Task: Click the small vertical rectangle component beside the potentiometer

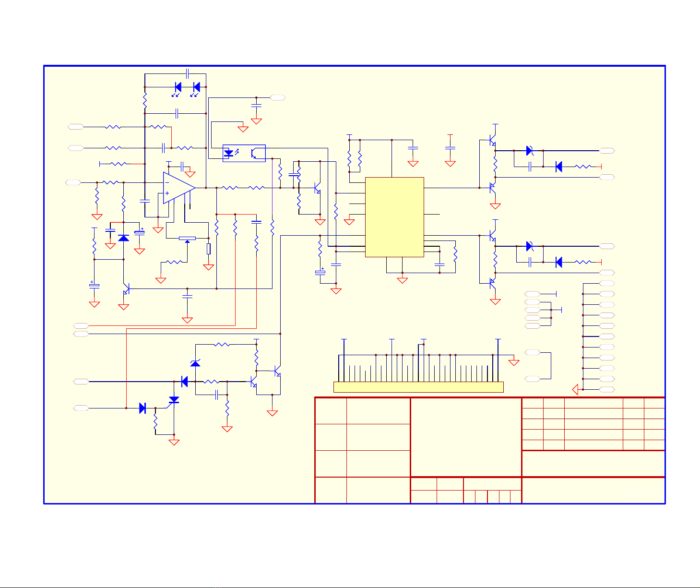Action: [209, 249]
